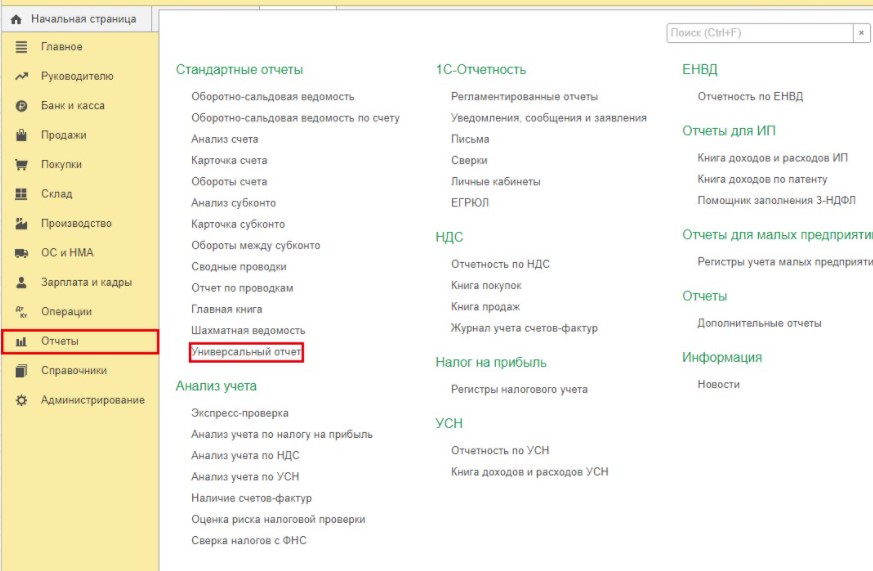
Task: Open Книга покупок under НДС
Action: pyautogui.click(x=486, y=286)
